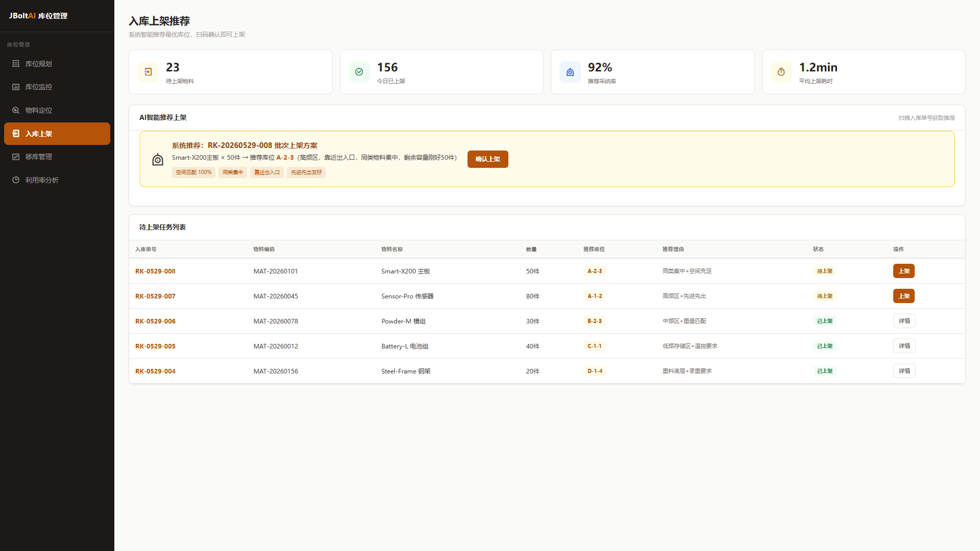Screen dimensions: 980x551
Task: Click the JBoltAI 库位管理 logo
Action: [x=38, y=16]
